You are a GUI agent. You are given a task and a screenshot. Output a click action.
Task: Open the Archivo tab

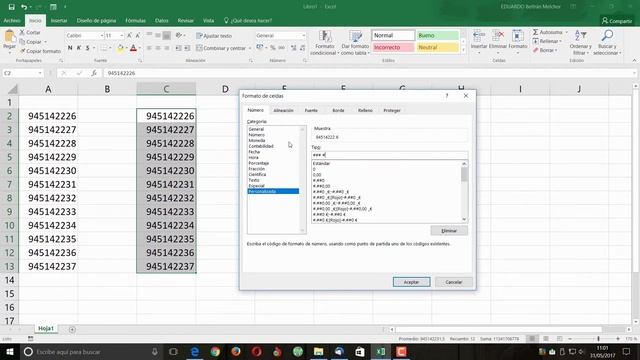(12, 20)
